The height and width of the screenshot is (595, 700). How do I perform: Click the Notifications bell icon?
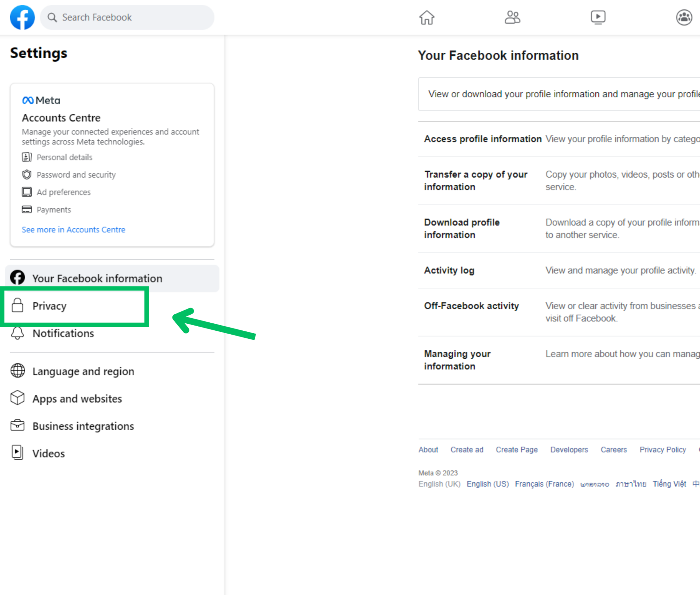[x=17, y=333]
